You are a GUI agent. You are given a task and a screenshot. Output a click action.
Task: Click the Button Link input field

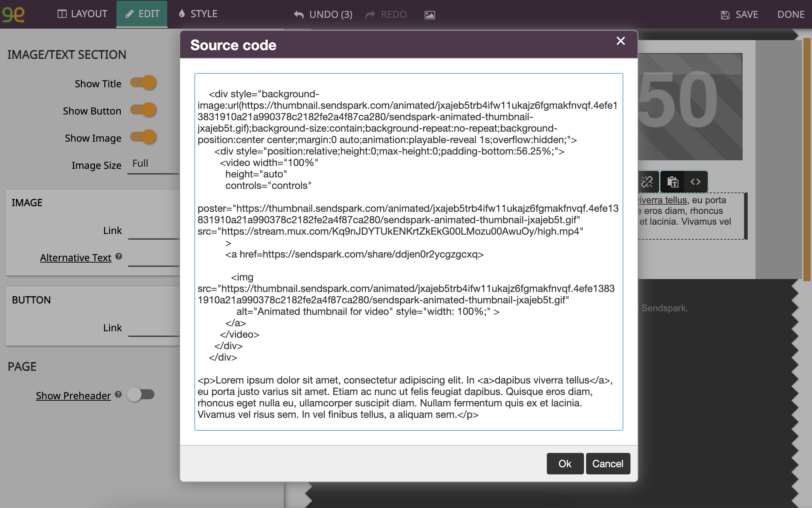coord(154,328)
